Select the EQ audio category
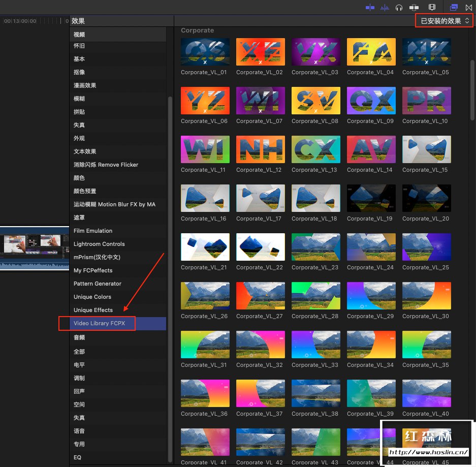 point(118,457)
